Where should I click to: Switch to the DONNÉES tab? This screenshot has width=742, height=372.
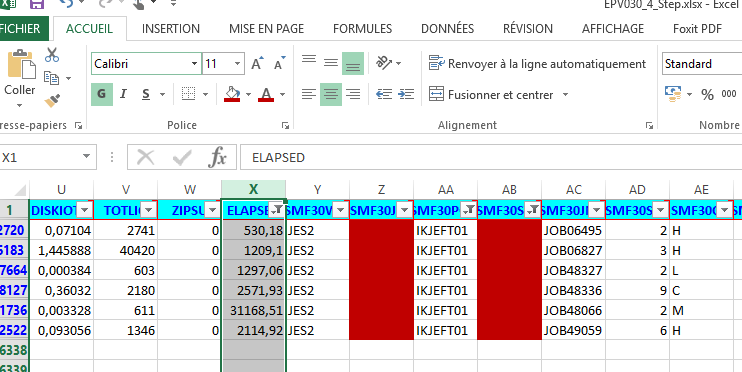448,29
